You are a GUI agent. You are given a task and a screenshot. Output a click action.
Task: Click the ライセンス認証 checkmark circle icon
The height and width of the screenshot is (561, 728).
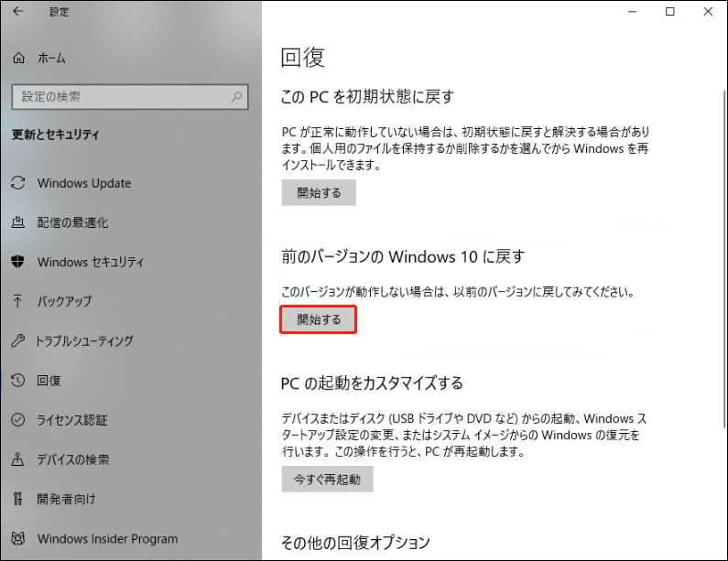17,420
